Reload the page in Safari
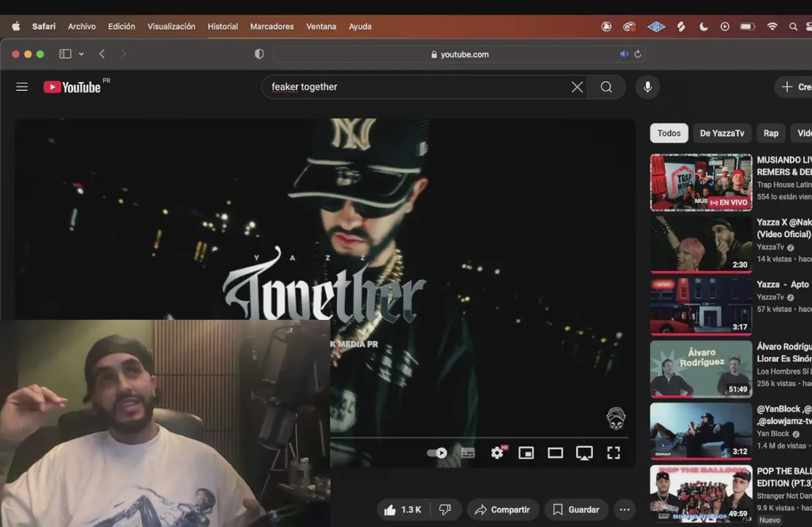This screenshot has height=527, width=812. coord(638,54)
